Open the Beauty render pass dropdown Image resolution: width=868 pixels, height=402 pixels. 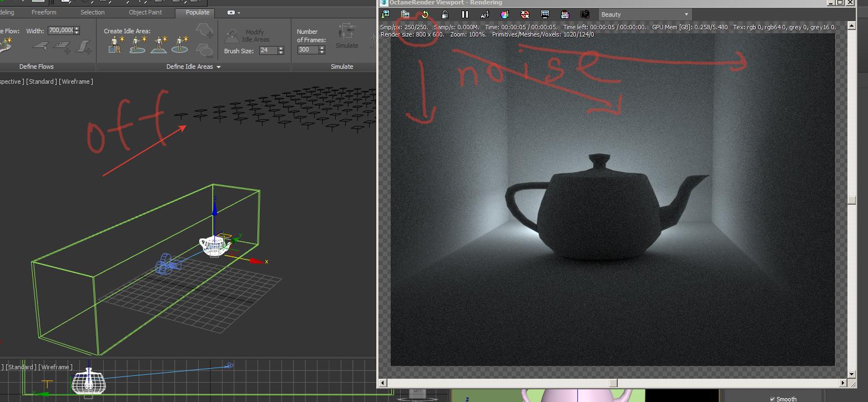click(644, 14)
